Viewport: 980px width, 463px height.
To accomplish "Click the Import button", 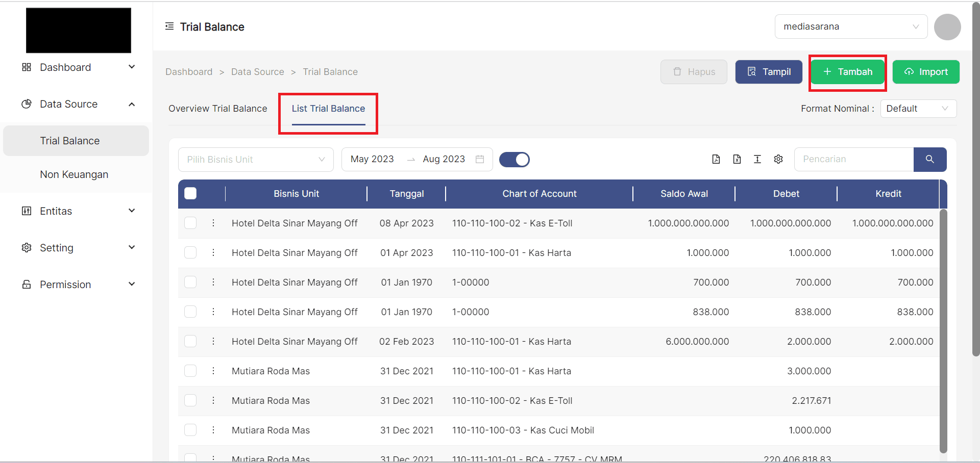I will point(926,72).
